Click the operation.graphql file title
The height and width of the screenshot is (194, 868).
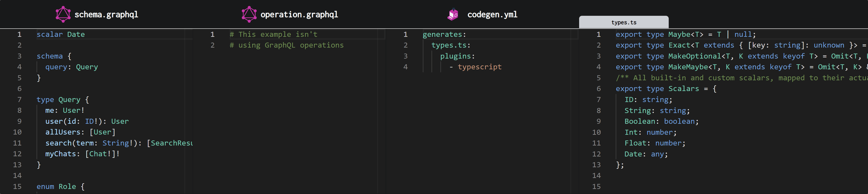point(299,14)
